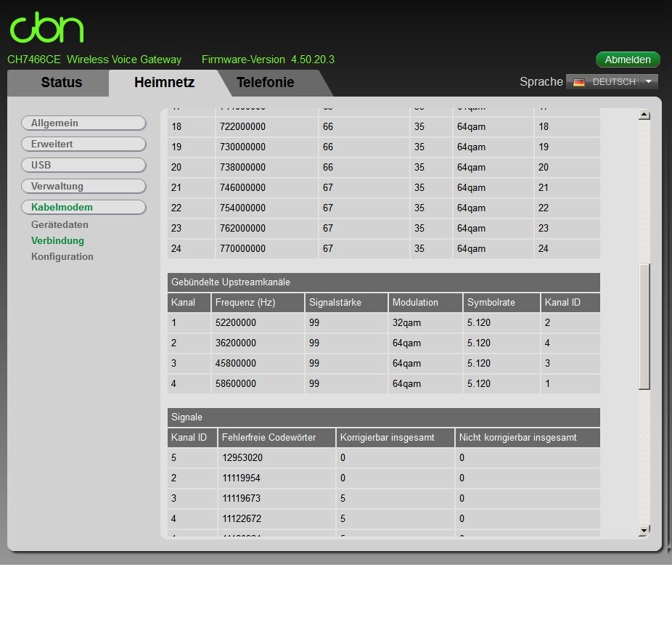Select codeword count 11119673
Viewport: 672px width, 628px height.
tap(276, 499)
